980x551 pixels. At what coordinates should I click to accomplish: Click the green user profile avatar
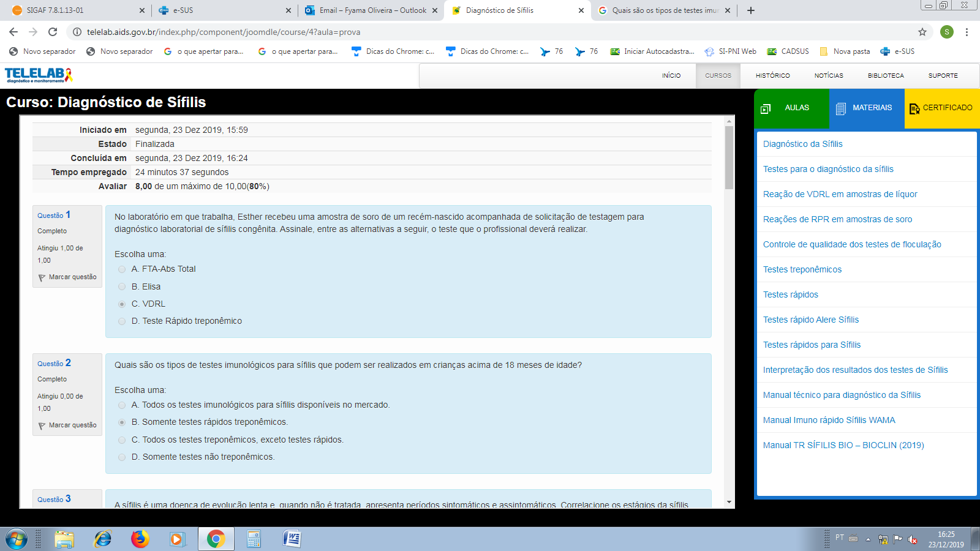click(x=947, y=32)
